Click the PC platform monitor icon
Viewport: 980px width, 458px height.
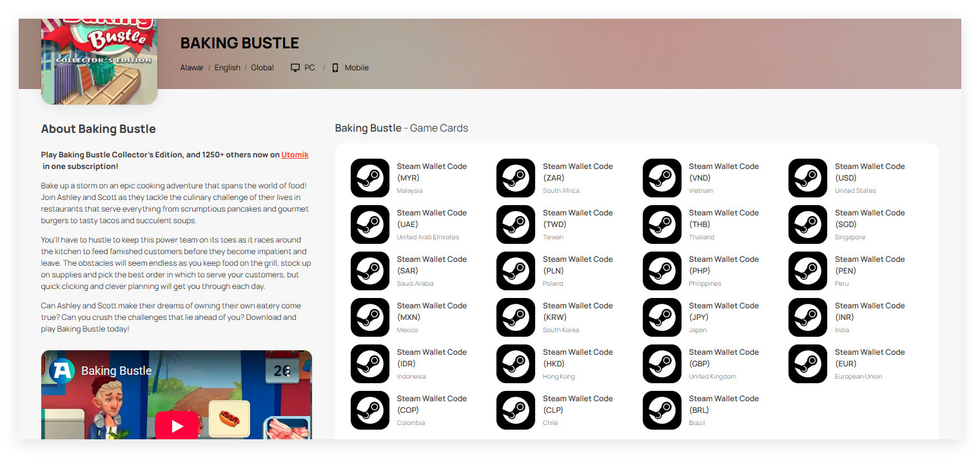point(295,68)
